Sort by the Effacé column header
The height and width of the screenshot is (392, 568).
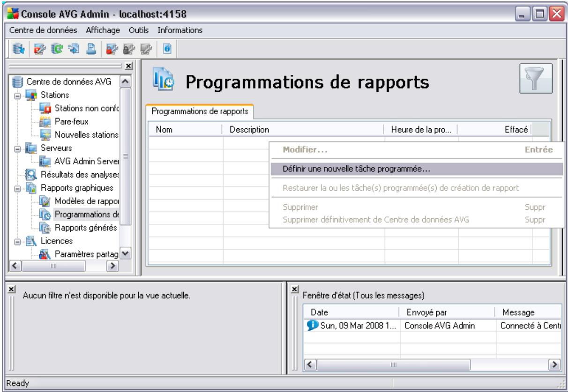[494, 129]
